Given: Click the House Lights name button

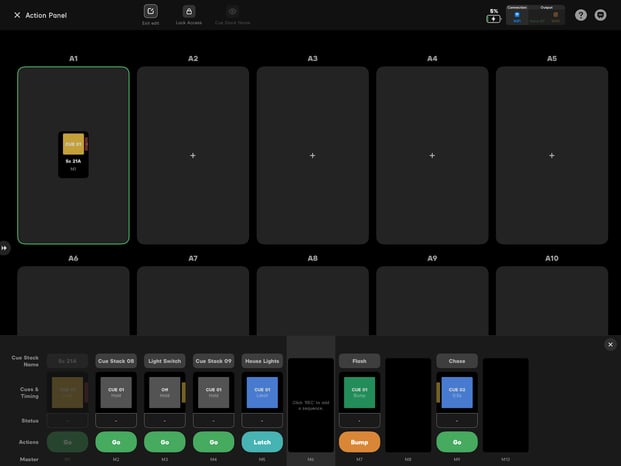Looking at the screenshot, I should [x=262, y=361].
